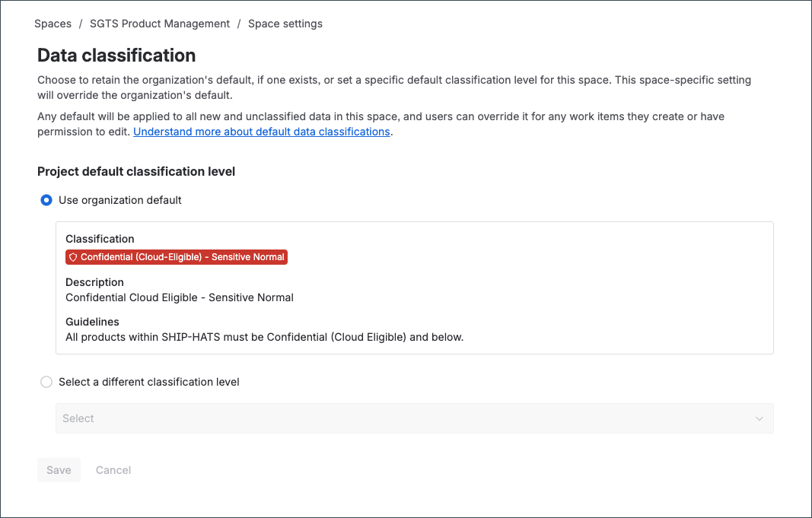Screen dimensions: 812x518
Task: Go to Spaces in the breadcrumb
Action: pyautogui.click(x=53, y=24)
